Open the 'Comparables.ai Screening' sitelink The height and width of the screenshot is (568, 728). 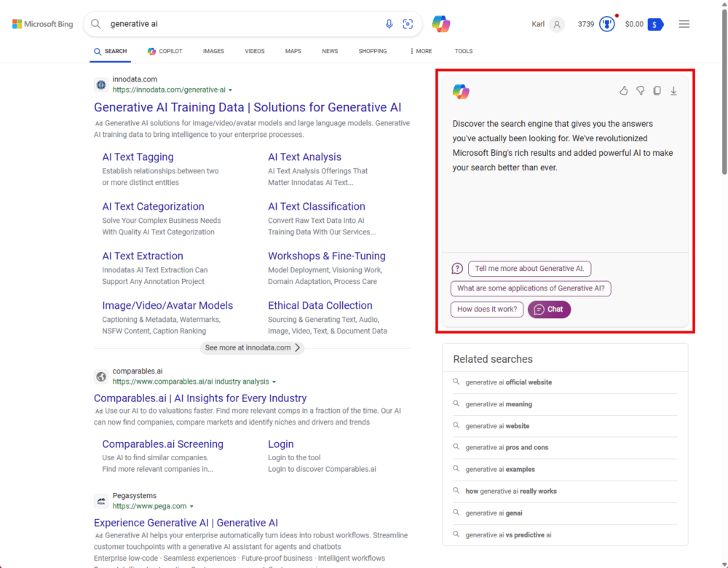tap(162, 444)
